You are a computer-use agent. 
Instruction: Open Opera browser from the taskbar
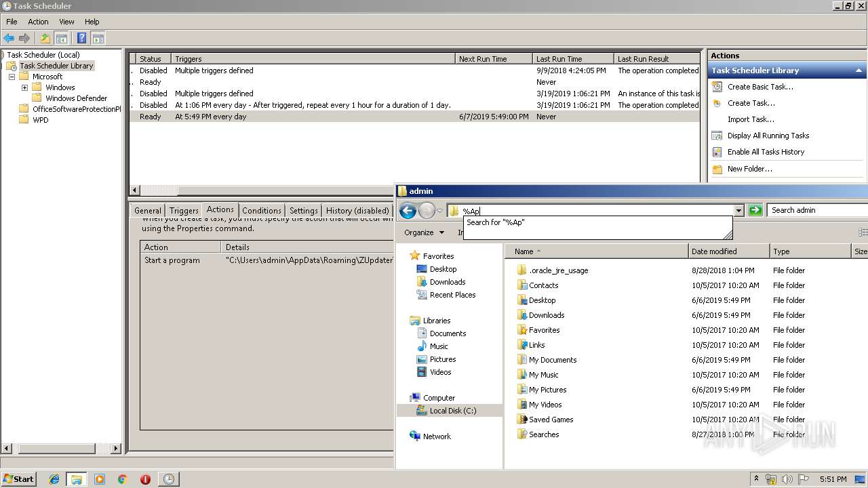coord(145,479)
